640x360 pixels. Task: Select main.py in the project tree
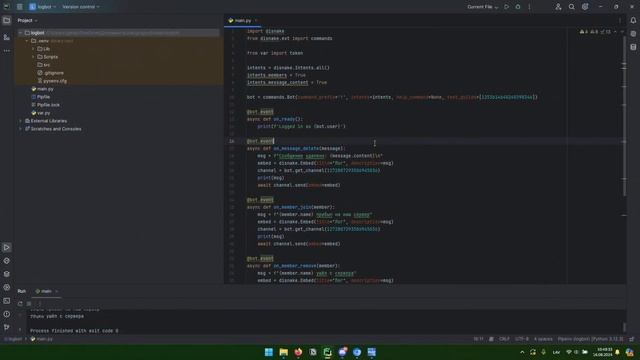[42, 89]
